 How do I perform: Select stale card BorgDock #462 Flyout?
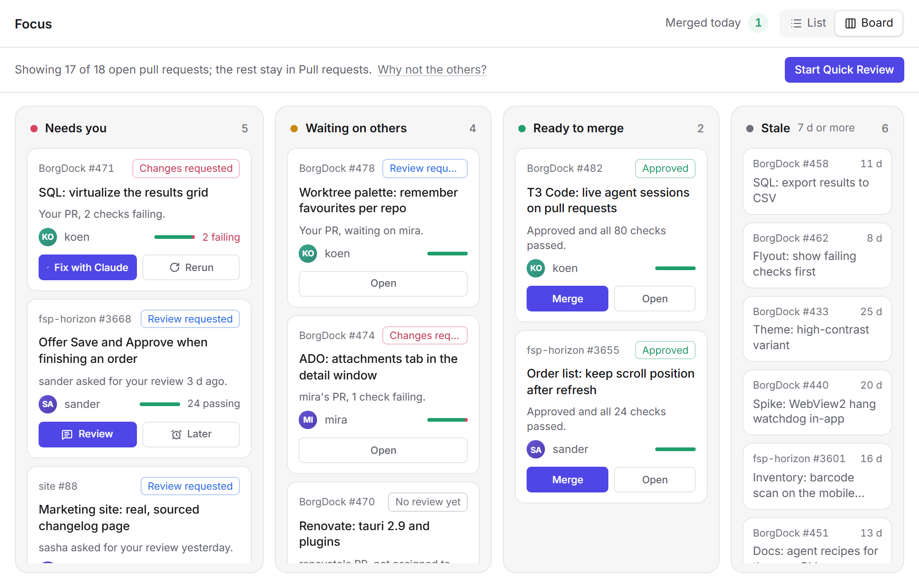click(x=817, y=255)
